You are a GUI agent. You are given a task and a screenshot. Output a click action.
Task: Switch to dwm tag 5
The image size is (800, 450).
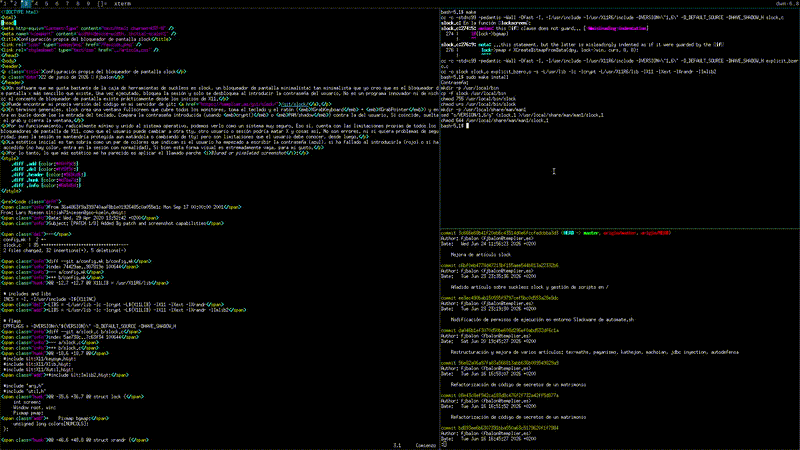pyautogui.click(x=46, y=3)
